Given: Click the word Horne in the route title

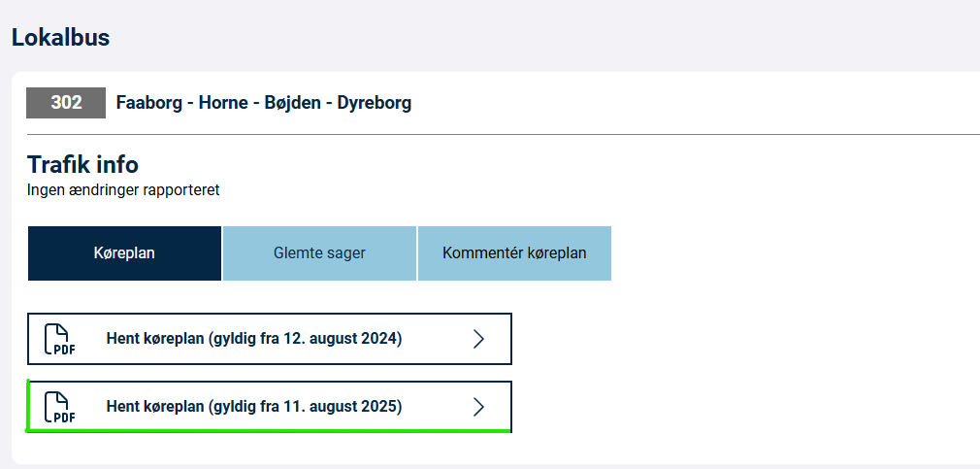Looking at the screenshot, I should click(x=223, y=103).
